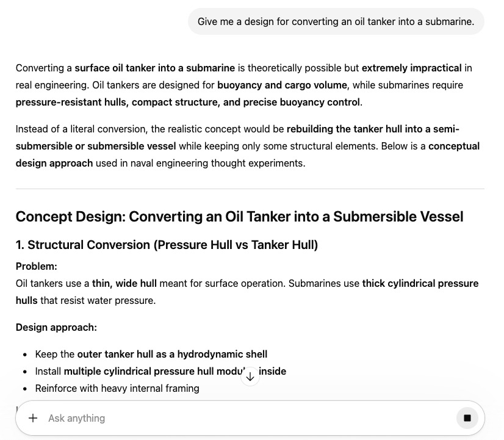Jump to bottom with the down-arrow button

point(250,377)
